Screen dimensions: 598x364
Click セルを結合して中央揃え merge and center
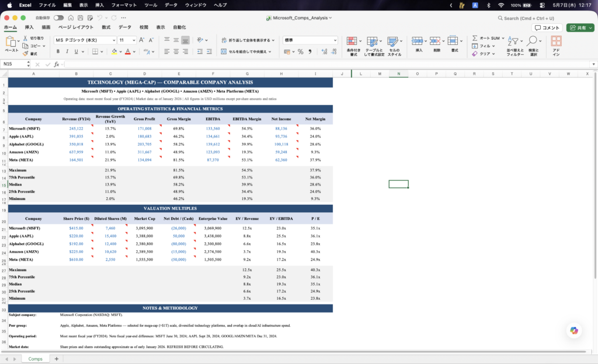click(x=246, y=51)
